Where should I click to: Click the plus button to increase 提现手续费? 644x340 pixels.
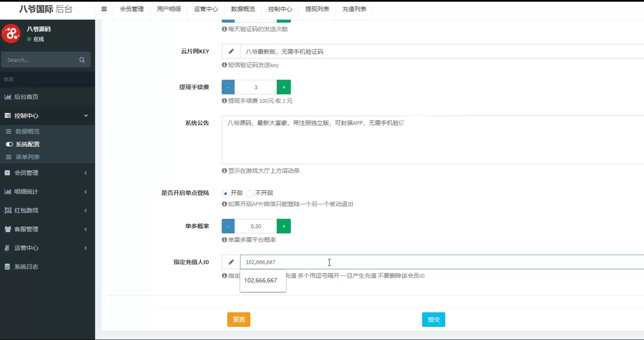pos(283,87)
